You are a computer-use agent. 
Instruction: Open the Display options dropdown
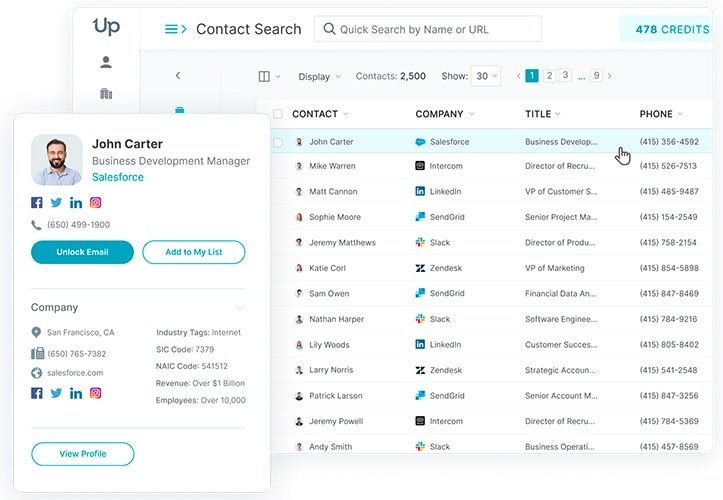pos(320,77)
